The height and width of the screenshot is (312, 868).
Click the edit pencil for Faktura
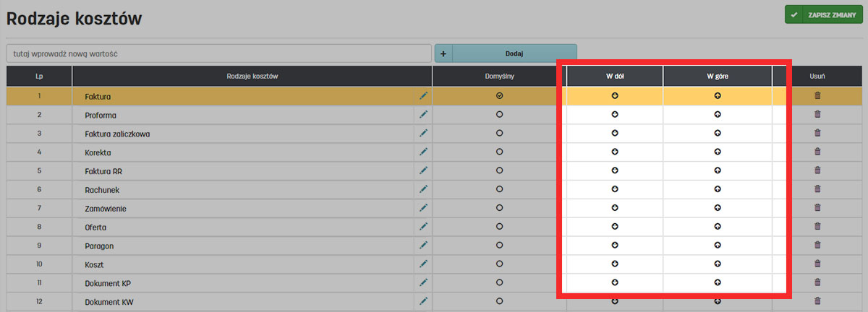(423, 96)
